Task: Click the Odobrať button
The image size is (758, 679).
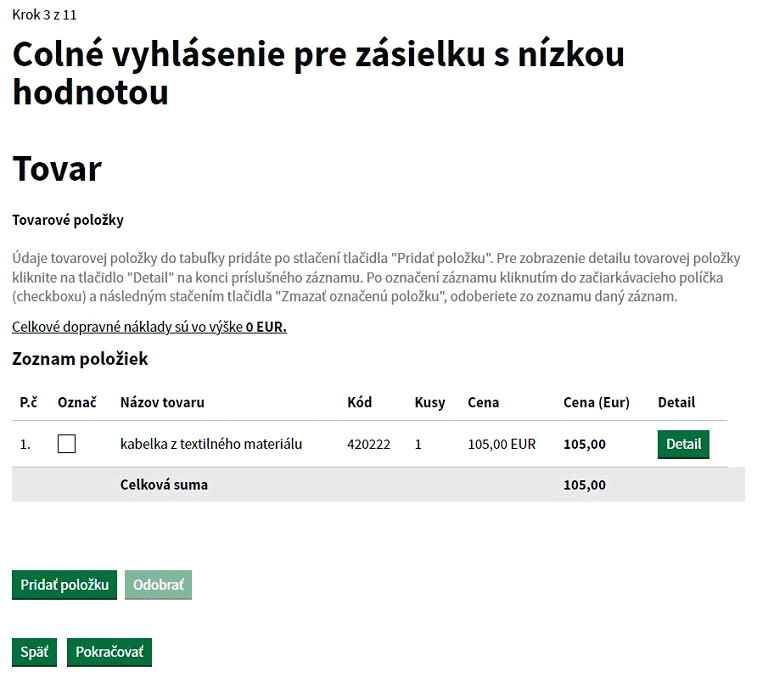Action: pos(158,585)
